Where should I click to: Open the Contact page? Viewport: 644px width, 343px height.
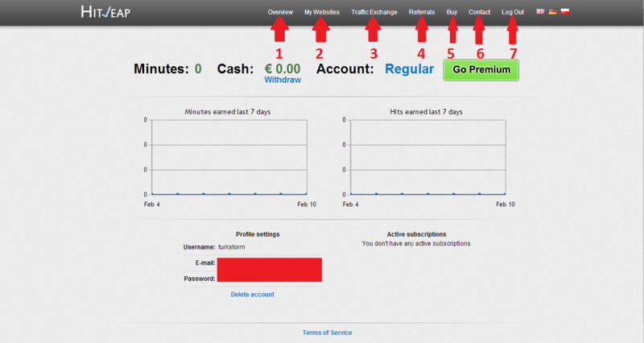[479, 12]
